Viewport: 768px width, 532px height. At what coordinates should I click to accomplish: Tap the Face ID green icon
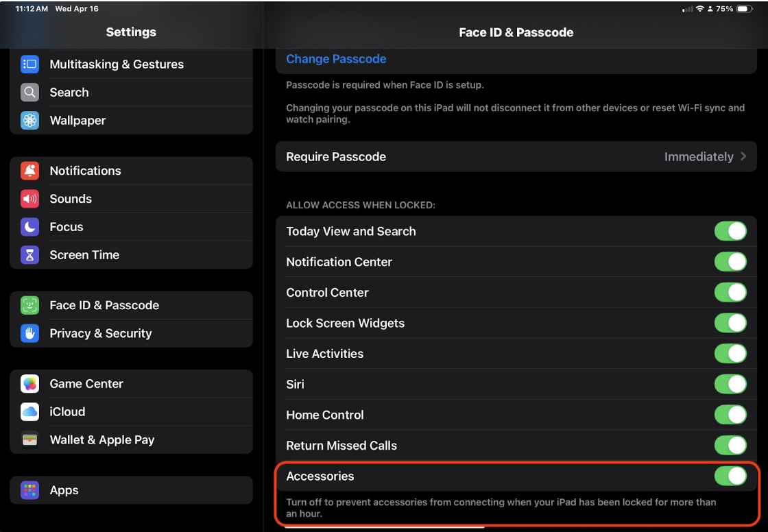[x=30, y=305]
